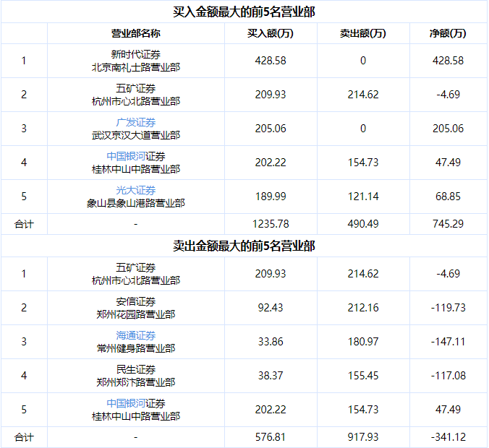Click 五矿证券 in the sell-side table
This screenshot has height=448, width=489.
(x=136, y=267)
